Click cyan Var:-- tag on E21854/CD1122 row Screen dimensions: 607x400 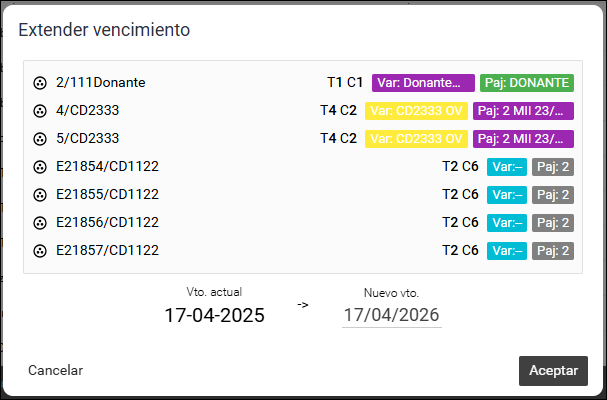507,167
